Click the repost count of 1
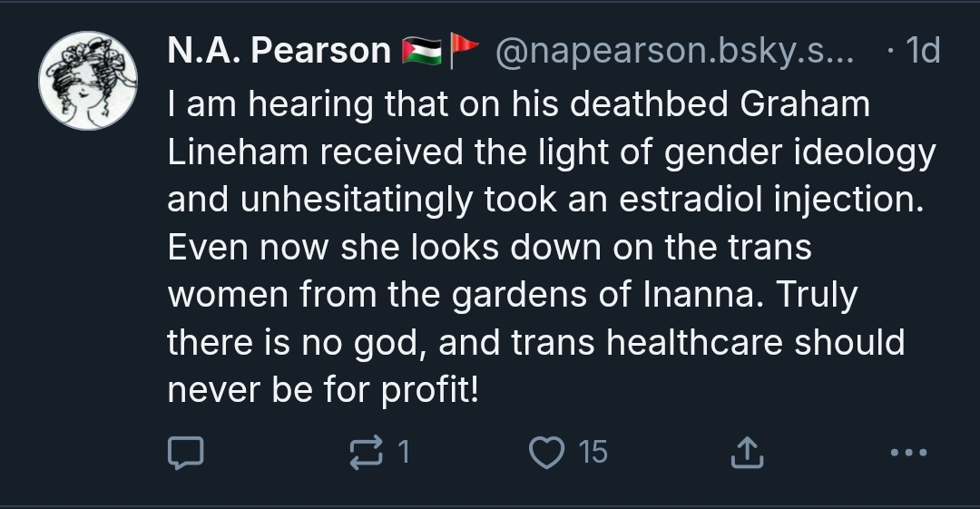980x509 pixels. pos(403,451)
